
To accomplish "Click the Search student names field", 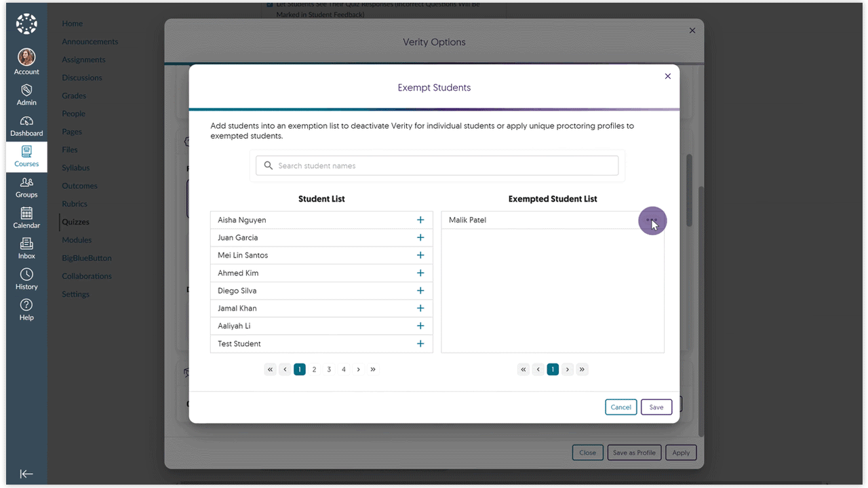I will tap(437, 166).
